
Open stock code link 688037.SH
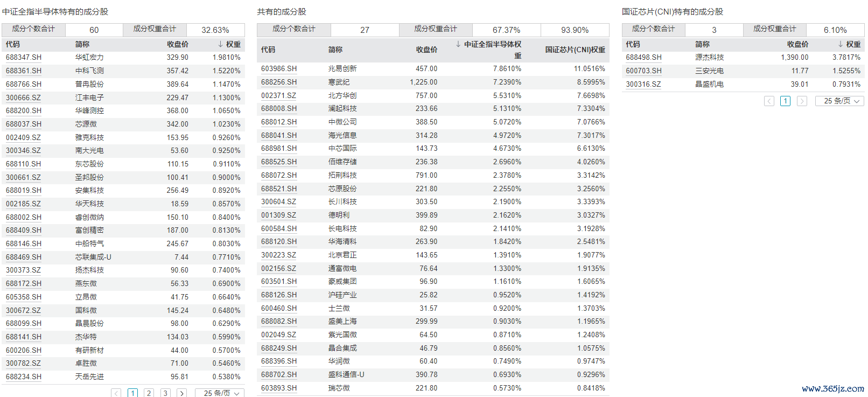pos(24,124)
